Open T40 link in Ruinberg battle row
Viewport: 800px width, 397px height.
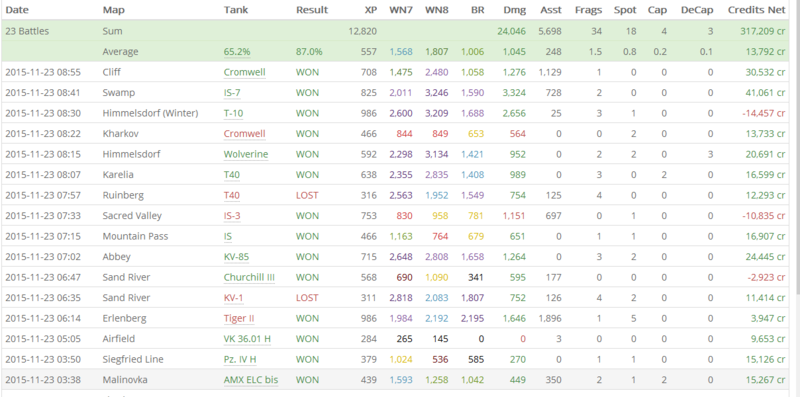(x=232, y=195)
